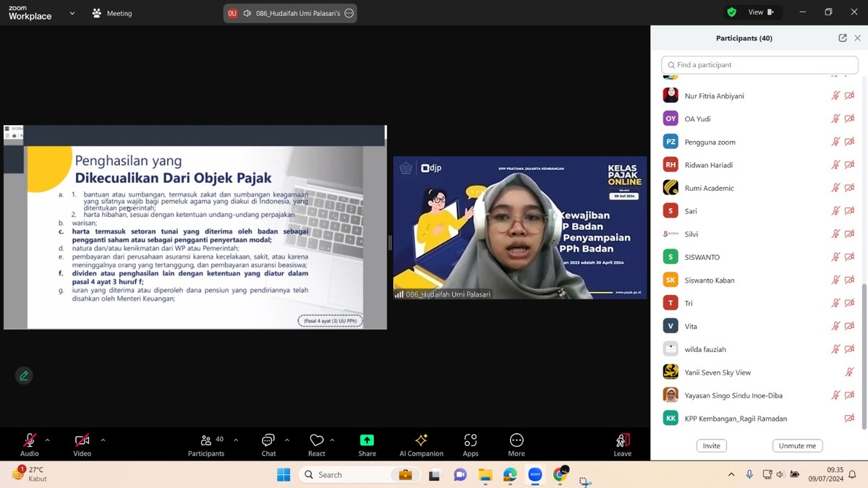The height and width of the screenshot is (488, 868).
Task: Open AI Companion
Action: pyautogui.click(x=421, y=440)
